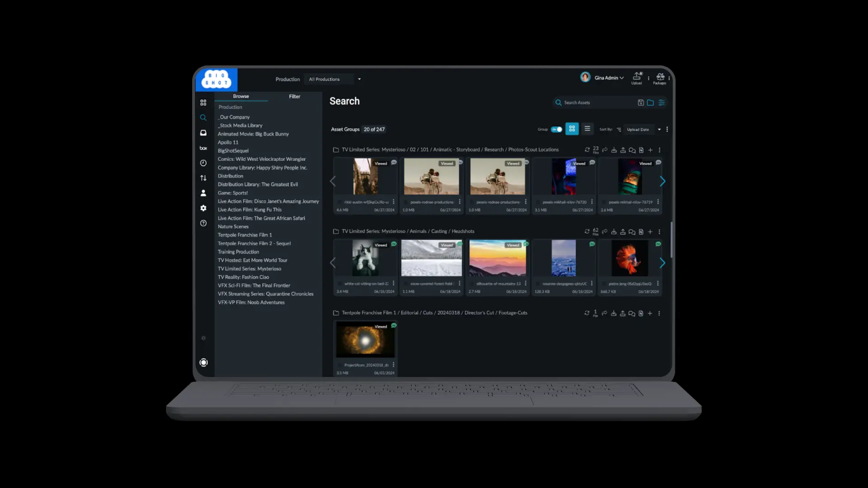This screenshot has width=868, height=488.
Task: Click download icon for Photos-Scout Locations group
Action: click(x=614, y=150)
